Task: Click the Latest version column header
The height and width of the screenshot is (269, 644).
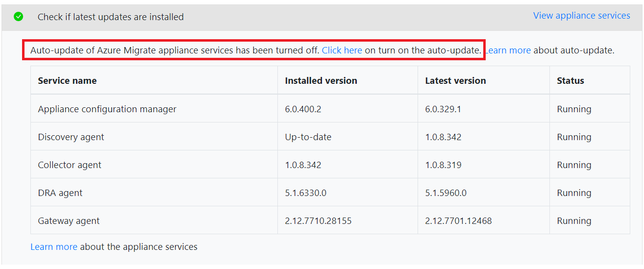Action: click(455, 81)
